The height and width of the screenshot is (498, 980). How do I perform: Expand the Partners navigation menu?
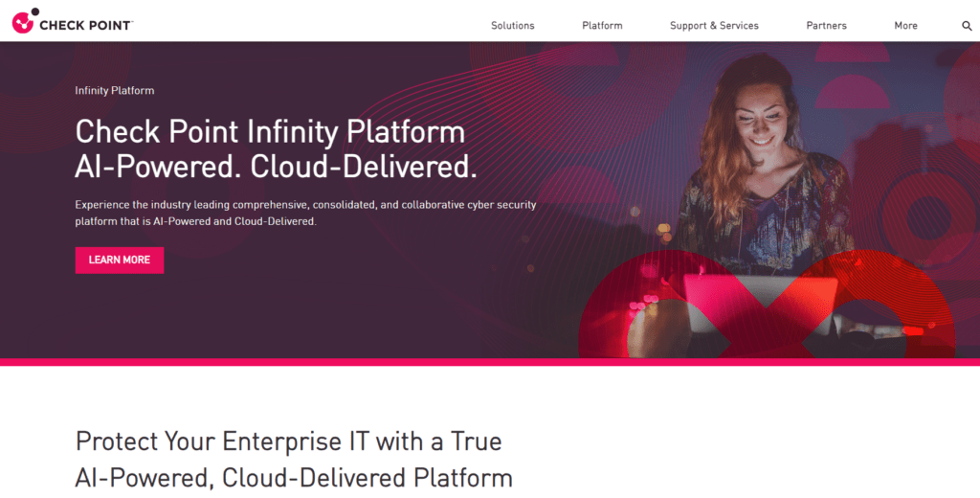(x=826, y=26)
